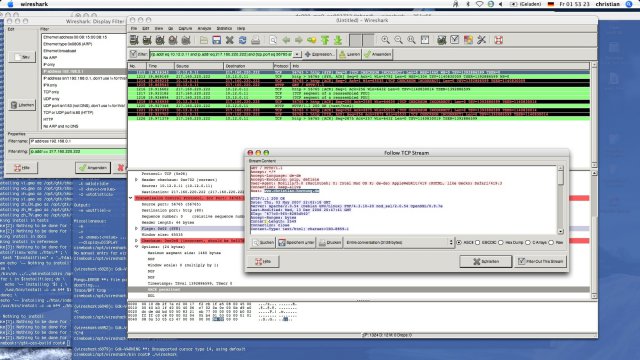Go forward in packet history arrow

(x=299, y=40)
